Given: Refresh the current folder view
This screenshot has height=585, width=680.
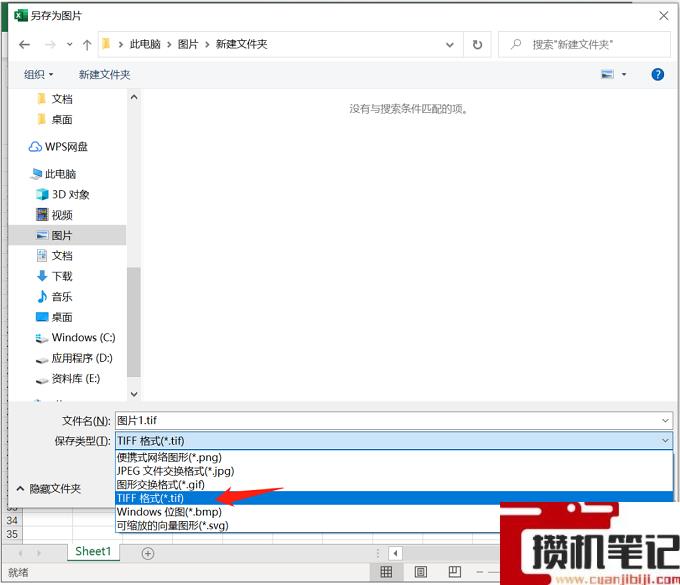Looking at the screenshot, I should pyautogui.click(x=477, y=44).
